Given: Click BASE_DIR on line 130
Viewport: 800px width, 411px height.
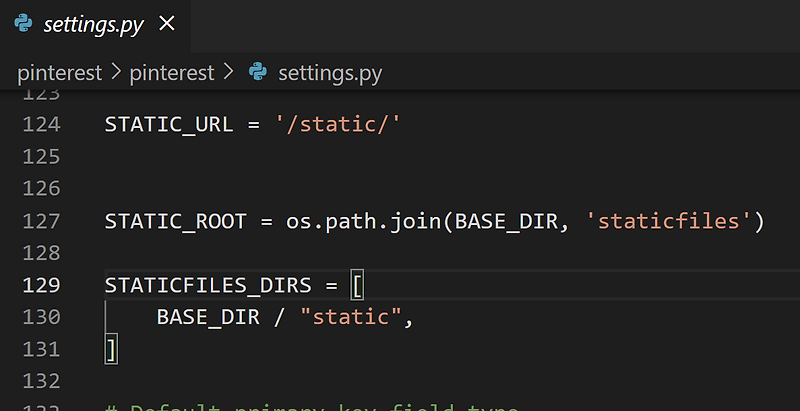Looking at the screenshot, I should [x=208, y=318].
